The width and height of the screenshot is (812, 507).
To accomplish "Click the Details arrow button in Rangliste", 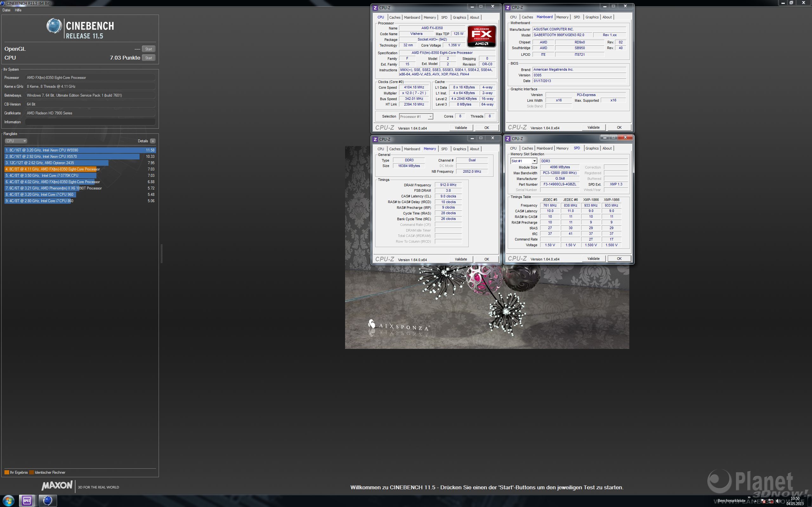I will tap(153, 141).
